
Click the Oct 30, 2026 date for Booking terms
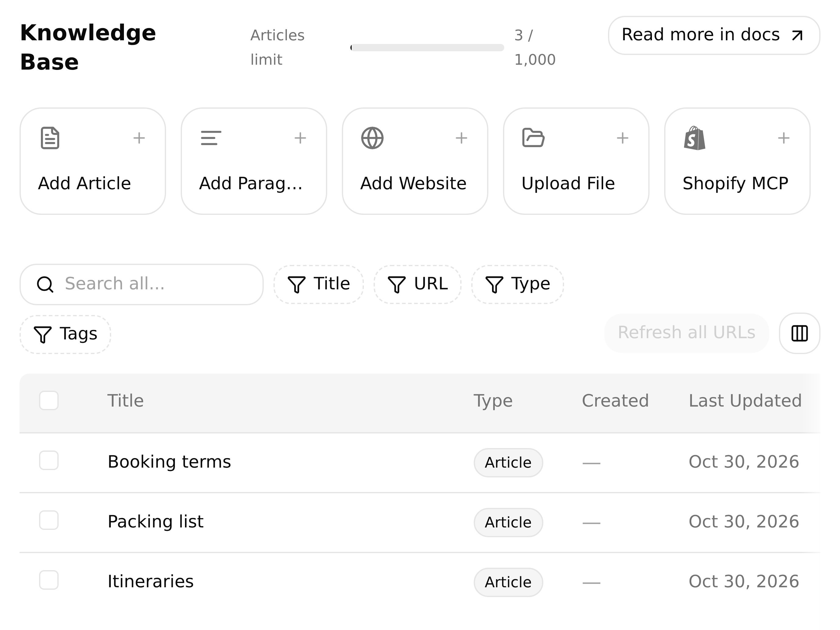click(744, 462)
